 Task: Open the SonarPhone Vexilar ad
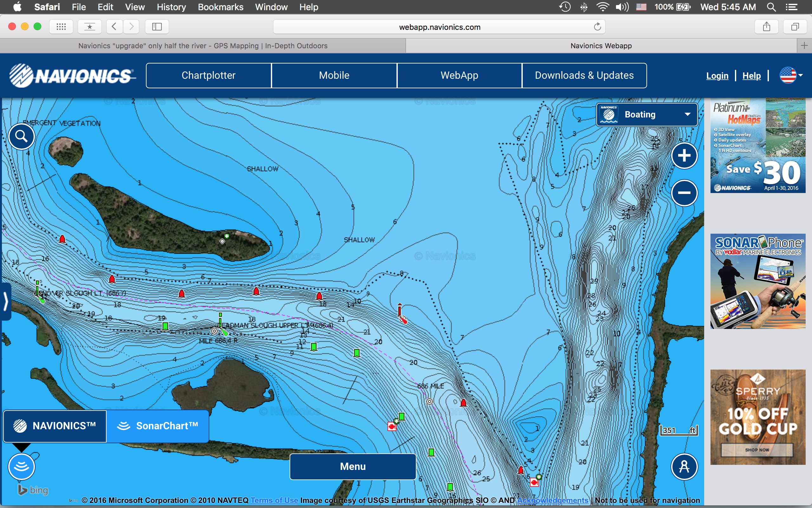pos(758,281)
